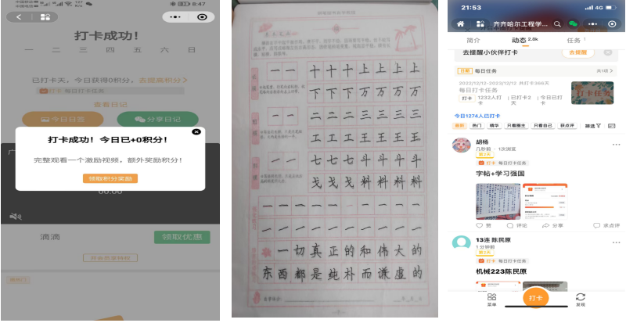
Task: Open the 菜单 menu icon in bottom bar
Action: click(491, 299)
